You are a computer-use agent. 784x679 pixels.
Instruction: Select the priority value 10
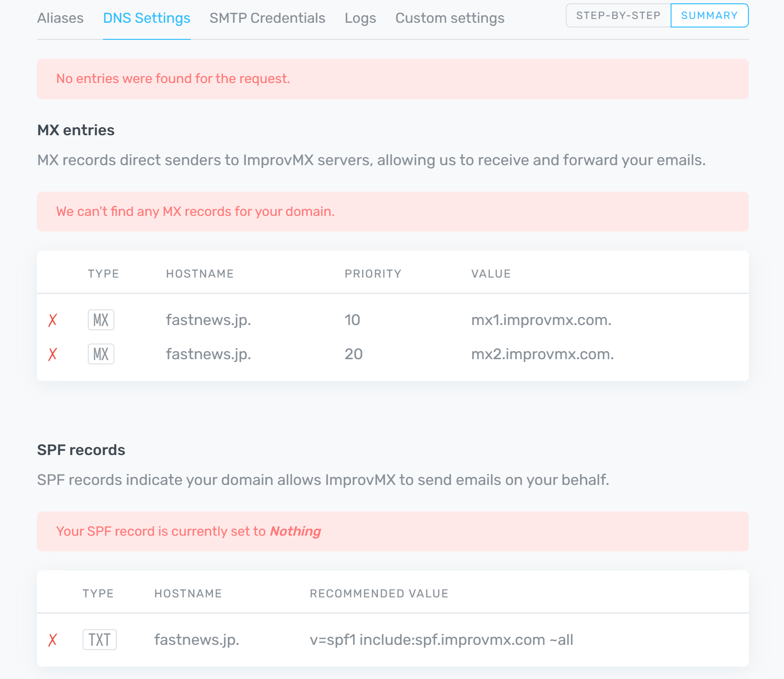click(352, 320)
